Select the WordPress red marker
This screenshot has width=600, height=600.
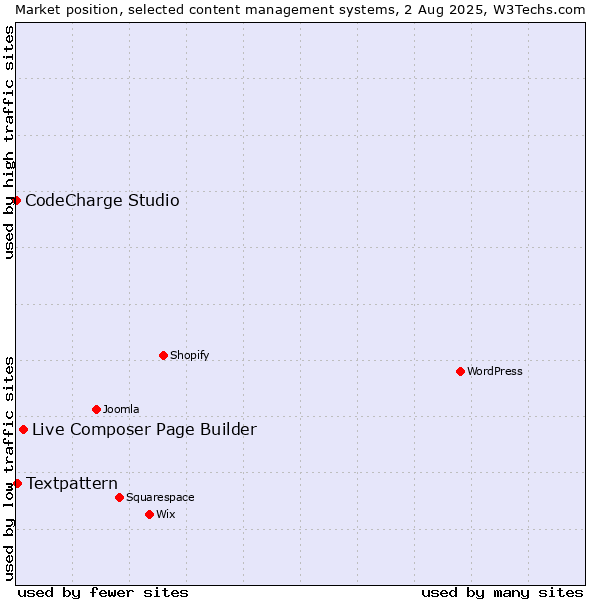click(460, 372)
